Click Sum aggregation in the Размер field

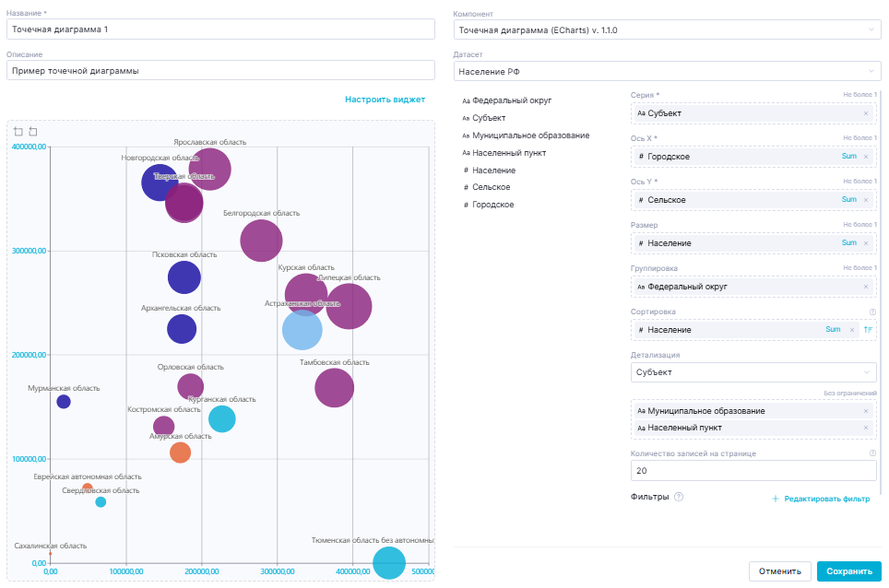point(848,243)
